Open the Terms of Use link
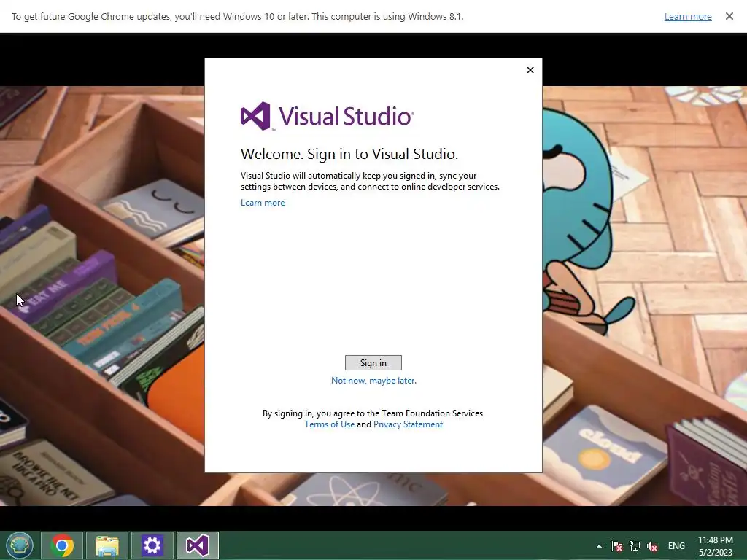Viewport: 747px width, 560px height. pyautogui.click(x=329, y=424)
